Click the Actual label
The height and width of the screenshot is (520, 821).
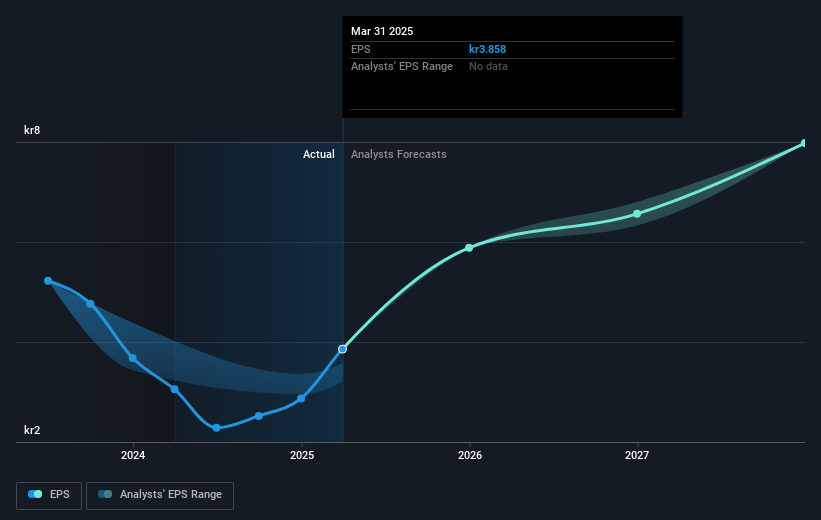click(318, 154)
